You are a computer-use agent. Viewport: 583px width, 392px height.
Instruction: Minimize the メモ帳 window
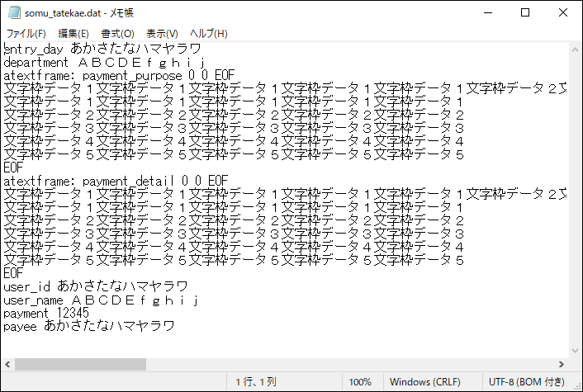tap(488, 12)
